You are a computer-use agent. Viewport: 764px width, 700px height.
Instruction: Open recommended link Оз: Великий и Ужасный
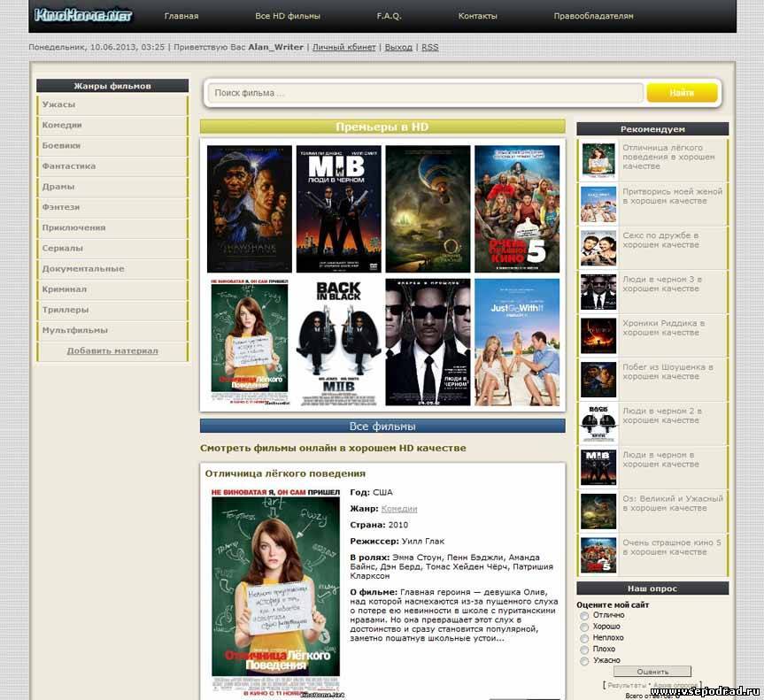click(x=673, y=504)
